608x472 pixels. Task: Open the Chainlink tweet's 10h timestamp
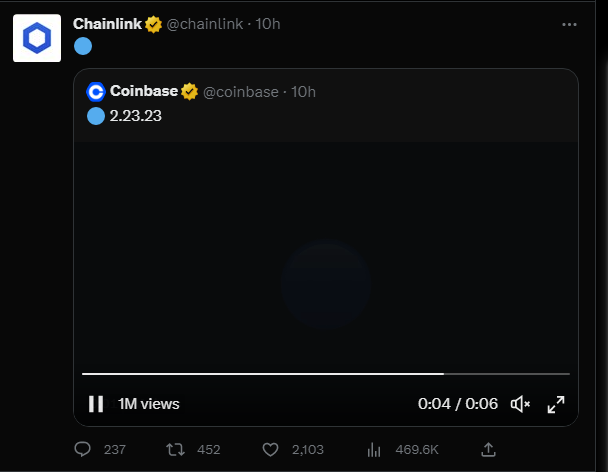(268, 24)
